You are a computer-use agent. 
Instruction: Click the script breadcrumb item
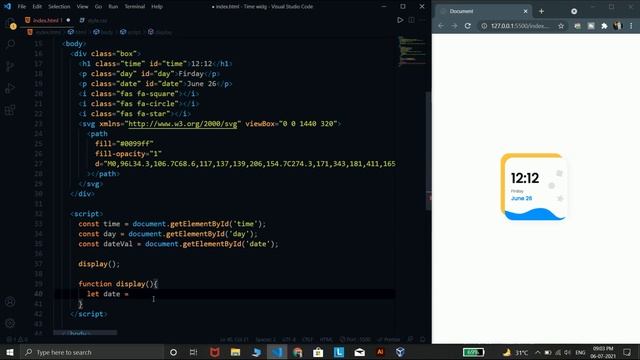pos(131,32)
